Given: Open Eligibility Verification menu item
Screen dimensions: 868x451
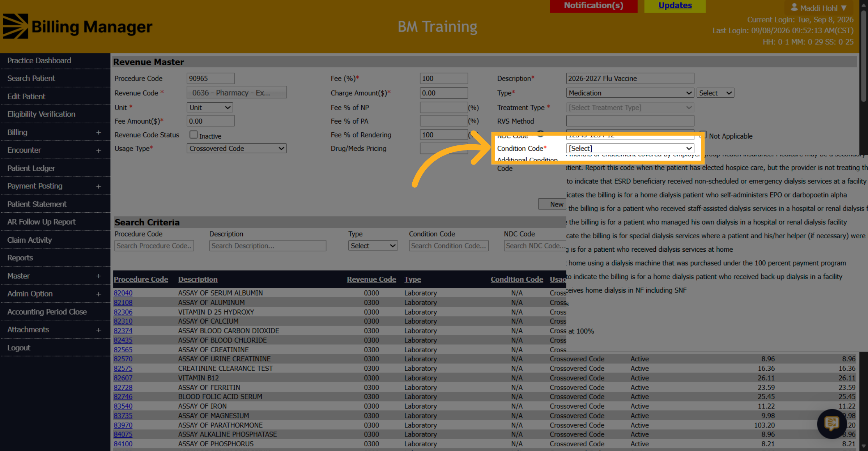Looking at the screenshot, I should (41, 114).
